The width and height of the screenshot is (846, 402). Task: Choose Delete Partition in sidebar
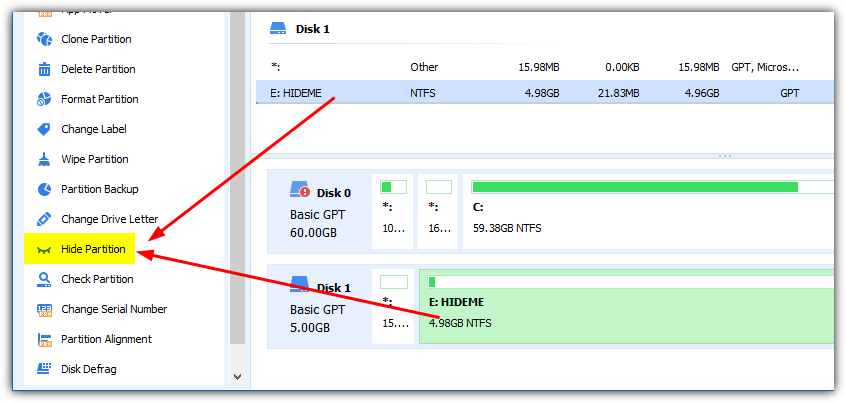pyautogui.click(x=98, y=69)
